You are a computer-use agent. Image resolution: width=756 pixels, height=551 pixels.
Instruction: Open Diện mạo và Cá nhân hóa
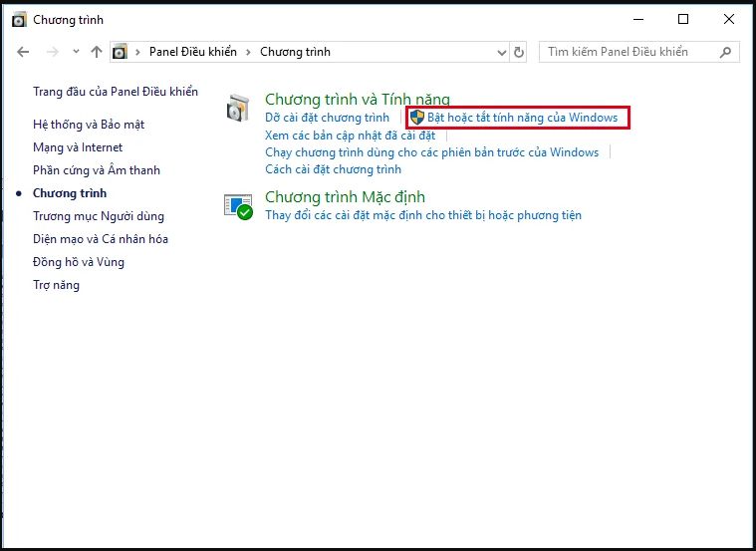(x=101, y=239)
